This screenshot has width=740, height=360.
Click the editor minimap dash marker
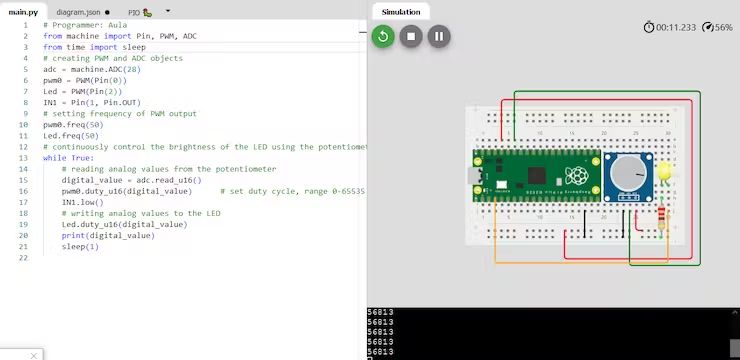tap(362, 33)
